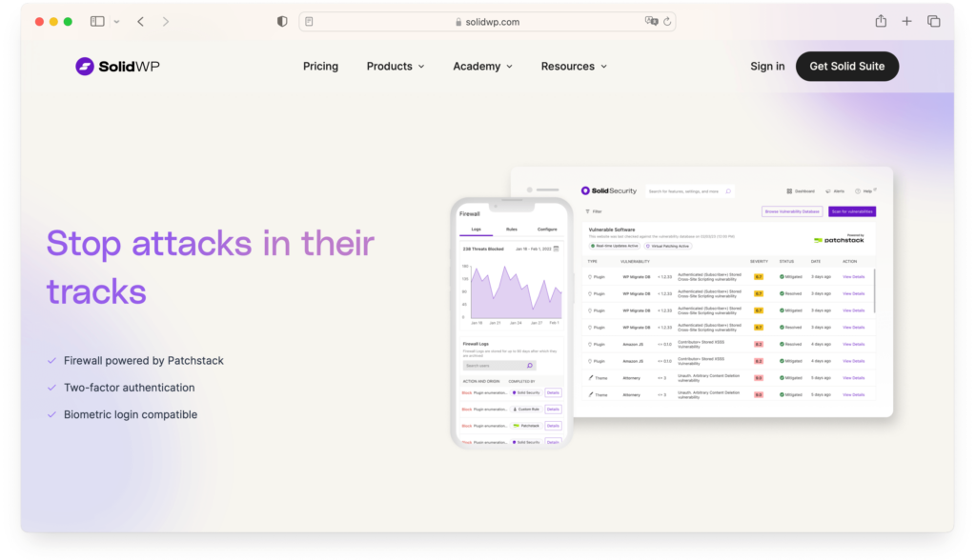Click the Help icon in Solid Security mockup
This screenshot has width=976, height=560.
point(858,191)
